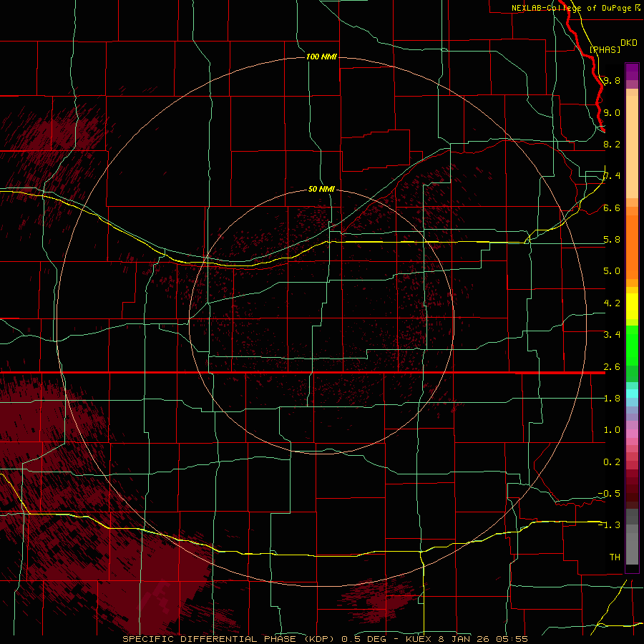This screenshot has height=644, width=644.
Task: Select the gray TH band of the color bar
Action: point(632,548)
